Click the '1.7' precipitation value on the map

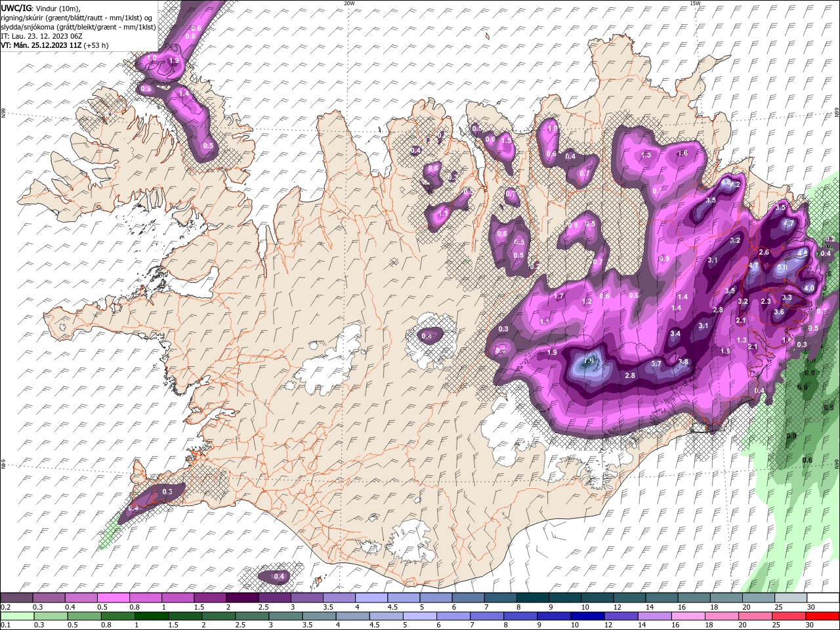click(559, 297)
